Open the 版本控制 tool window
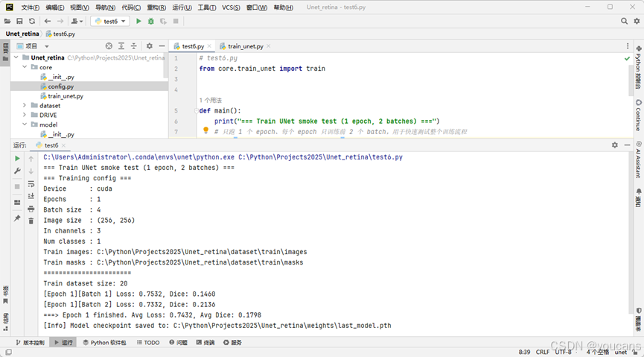Viewport: 644px width, 357px height. pos(30,342)
